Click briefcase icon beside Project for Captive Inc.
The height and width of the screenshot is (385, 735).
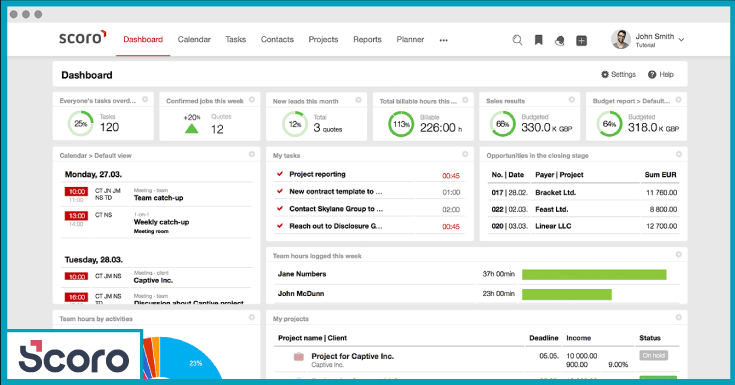[299, 357]
